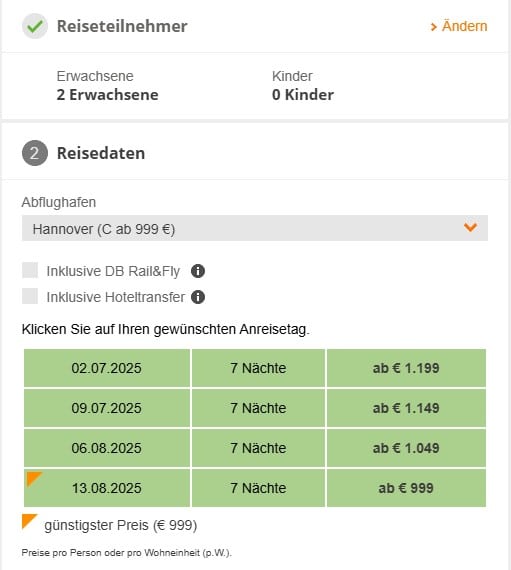Viewport: 511px width, 570px height.
Task: Click price ab € 1.199
Action: 406,368
